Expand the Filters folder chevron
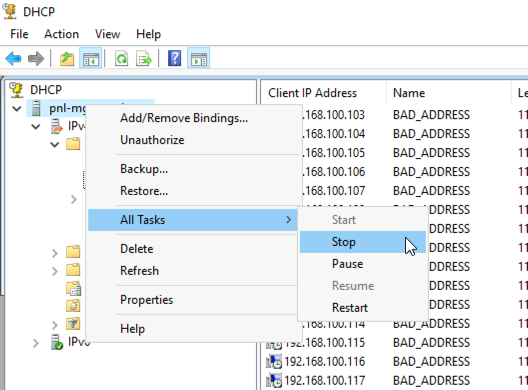The width and height of the screenshot is (528, 390). (55, 325)
